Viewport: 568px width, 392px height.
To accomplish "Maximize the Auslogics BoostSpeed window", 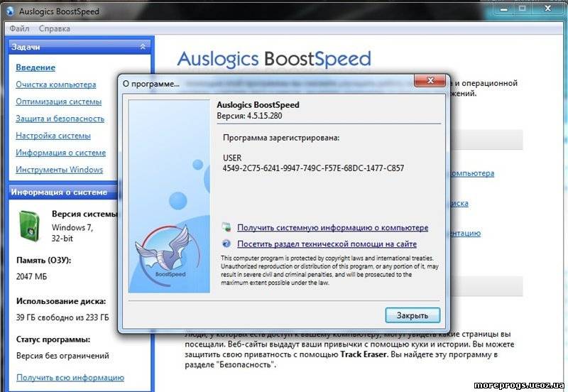I will (x=523, y=9).
